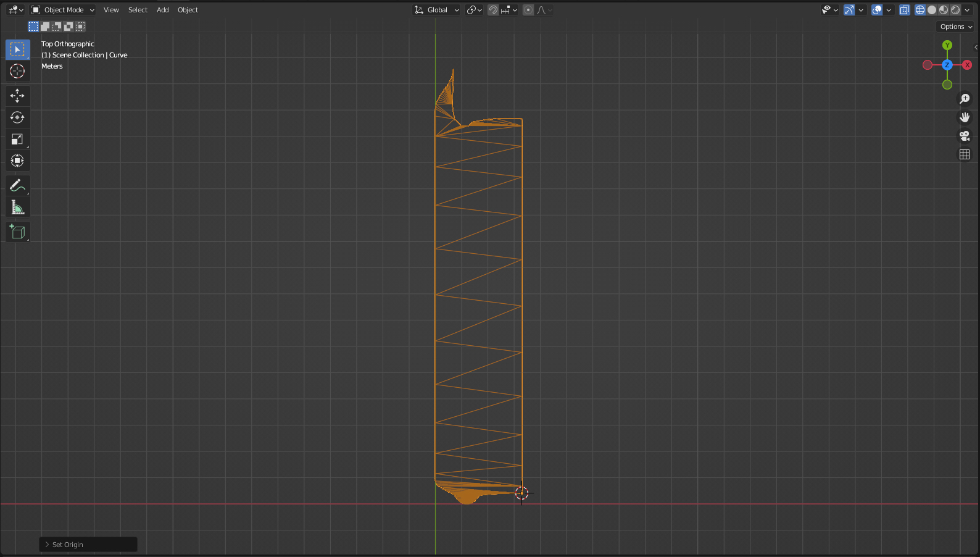The height and width of the screenshot is (557, 980).
Task: Toggle proportional editing button
Action: pyautogui.click(x=528, y=10)
